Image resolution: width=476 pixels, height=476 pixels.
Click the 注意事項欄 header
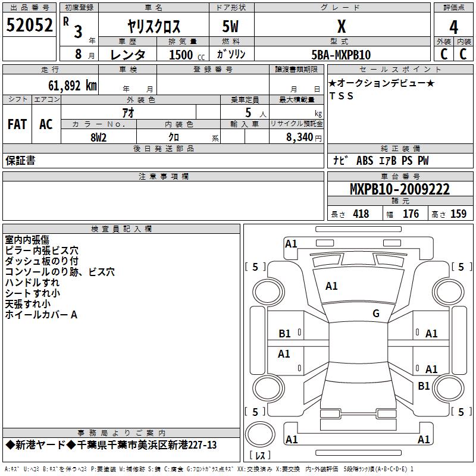click(x=163, y=176)
